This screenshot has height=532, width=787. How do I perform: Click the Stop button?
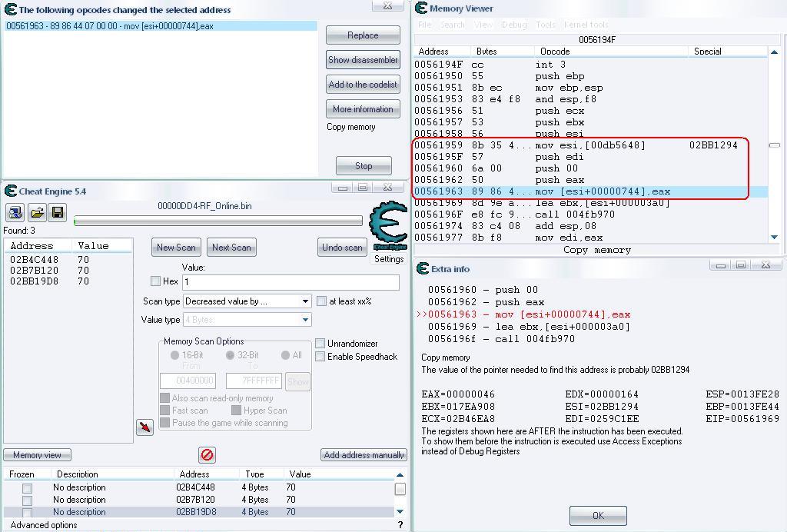[364, 165]
